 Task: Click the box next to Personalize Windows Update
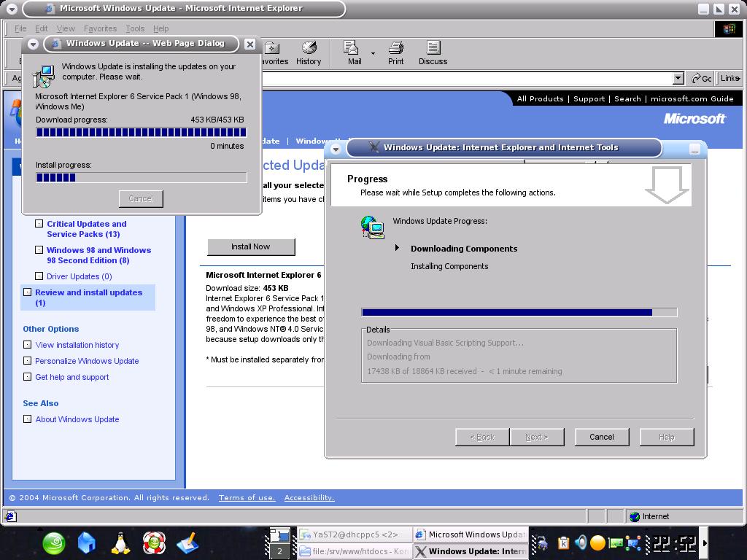click(x=28, y=360)
